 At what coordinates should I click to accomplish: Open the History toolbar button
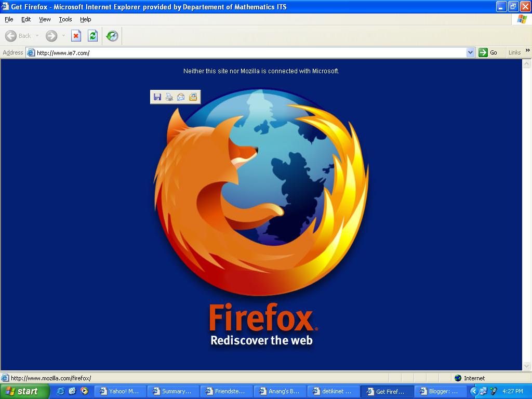[x=112, y=36]
